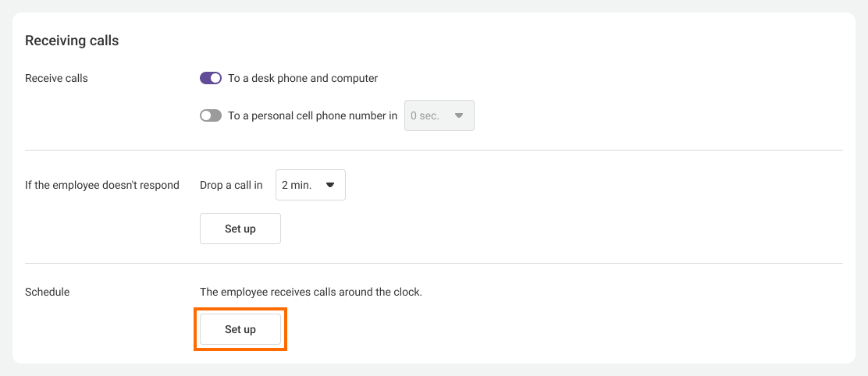Click the "To a desk phone and computer" label
The width and height of the screenshot is (868, 376).
(303, 78)
